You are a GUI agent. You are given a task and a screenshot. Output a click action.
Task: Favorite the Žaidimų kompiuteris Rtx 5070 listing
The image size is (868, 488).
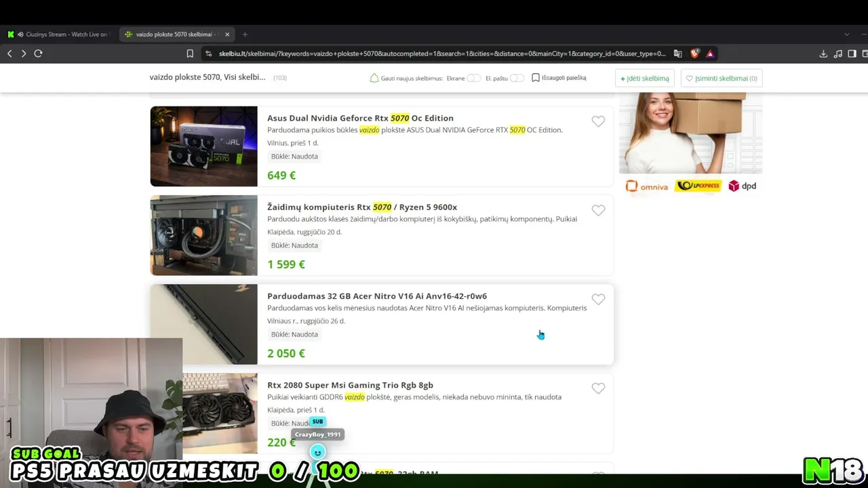tap(598, 210)
